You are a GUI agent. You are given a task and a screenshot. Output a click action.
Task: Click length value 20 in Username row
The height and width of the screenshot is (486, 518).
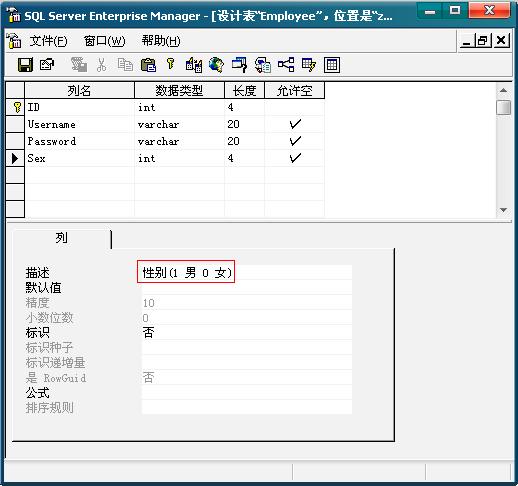[x=245, y=124]
